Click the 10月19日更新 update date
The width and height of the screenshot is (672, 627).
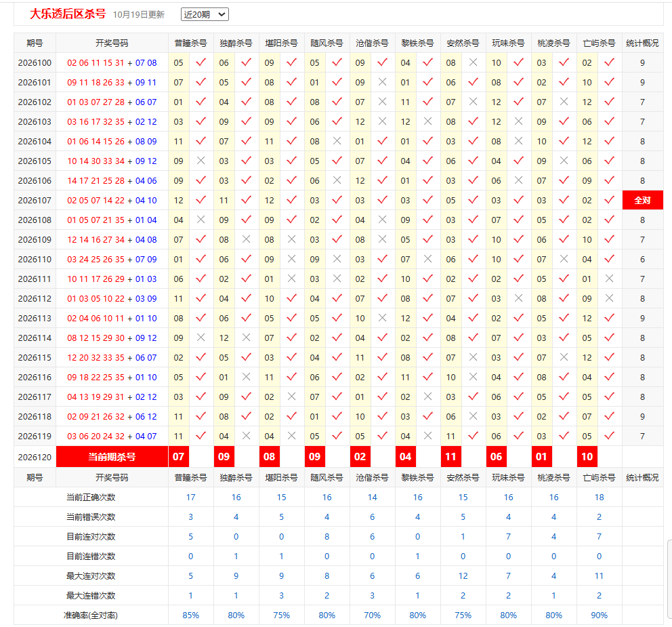(139, 15)
